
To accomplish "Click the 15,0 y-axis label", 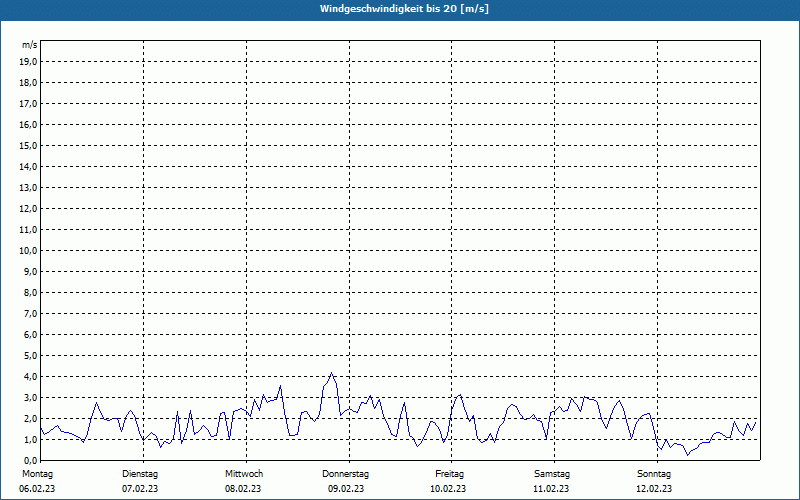I will pyautogui.click(x=29, y=145).
